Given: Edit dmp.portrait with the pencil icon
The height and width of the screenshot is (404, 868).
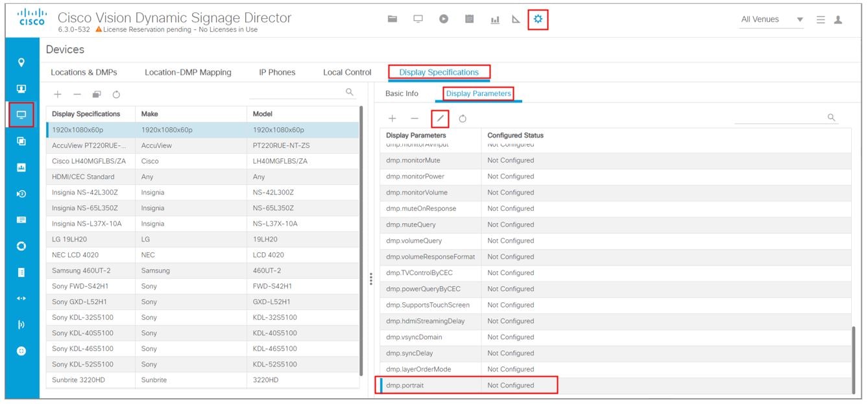Looking at the screenshot, I should (440, 118).
